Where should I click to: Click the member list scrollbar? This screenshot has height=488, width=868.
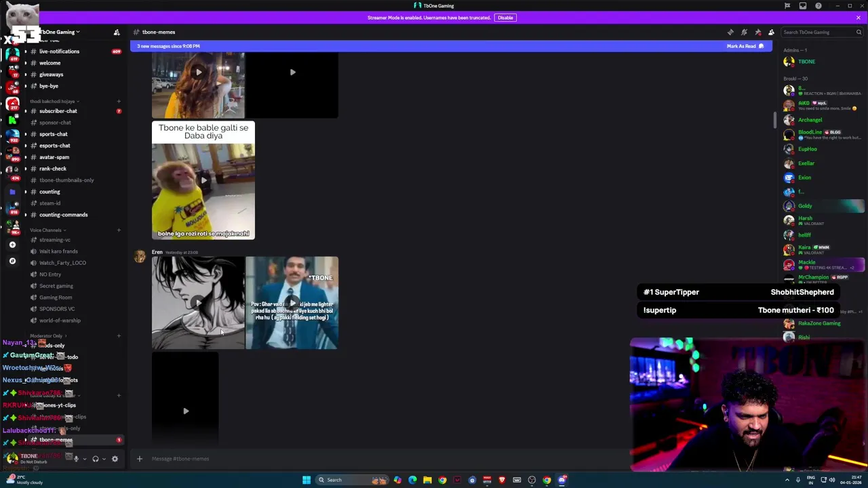[x=774, y=120]
